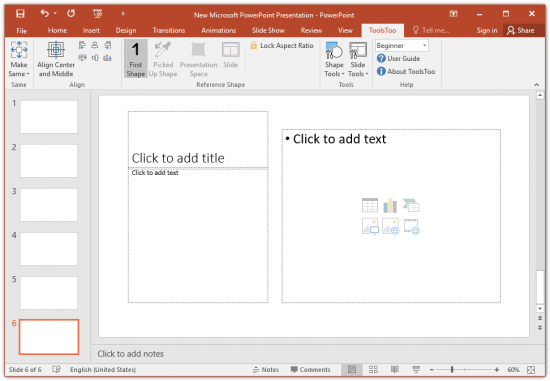The width and height of the screenshot is (550, 381).
Task: Select slide 4 thumbnail
Action: 49,249
